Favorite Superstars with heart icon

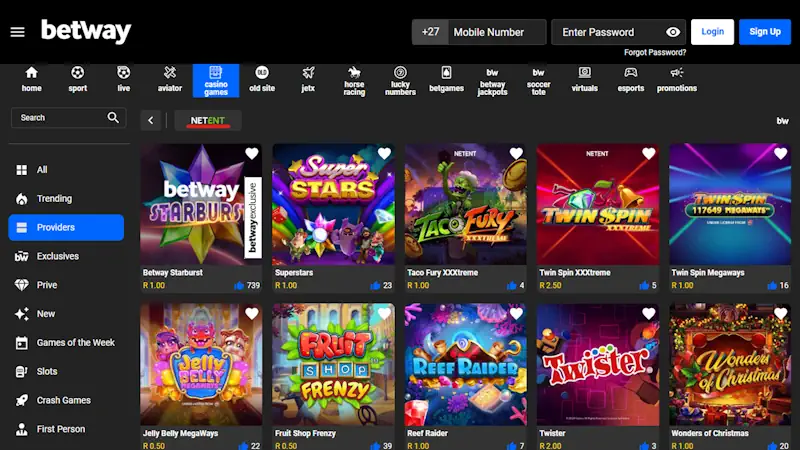tap(384, 154)
